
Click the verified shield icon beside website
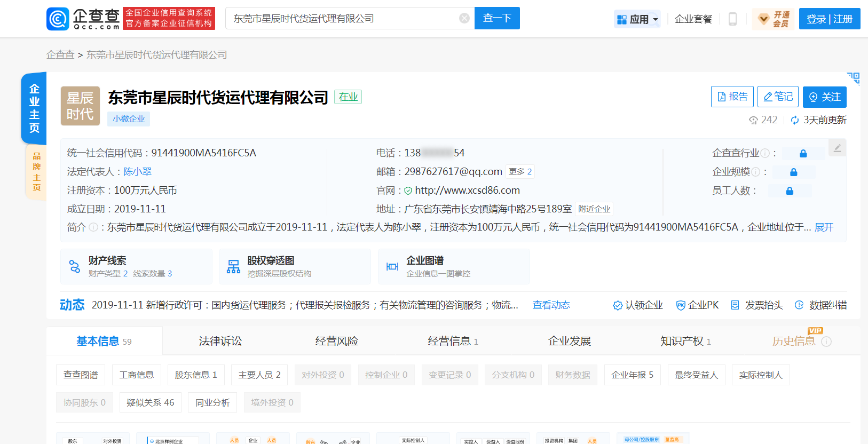point(408,191)
